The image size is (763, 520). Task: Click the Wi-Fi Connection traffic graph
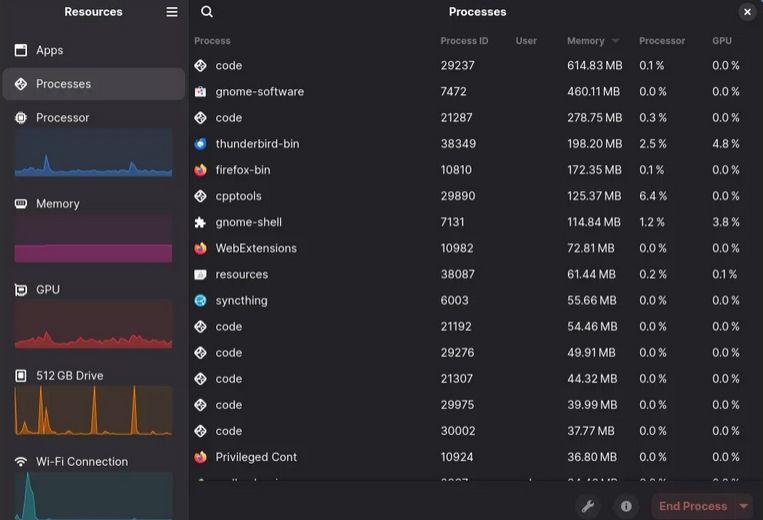coord(93,496)
